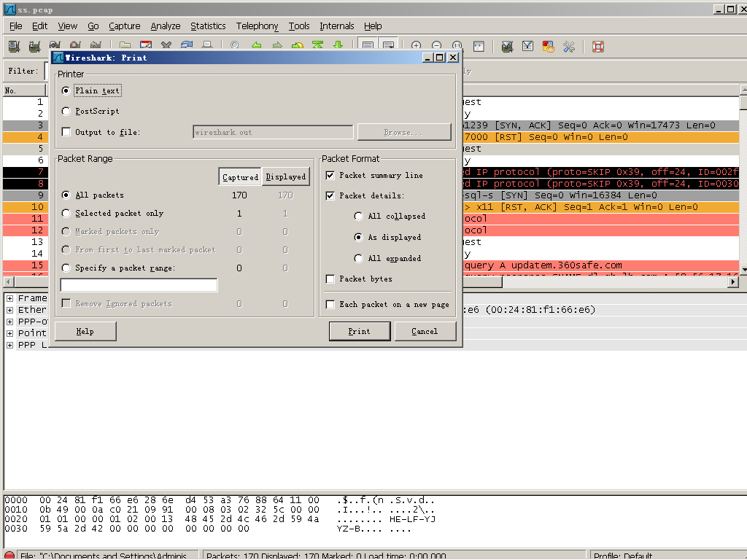Go forward in packet history arrow icon

[276, 46]
